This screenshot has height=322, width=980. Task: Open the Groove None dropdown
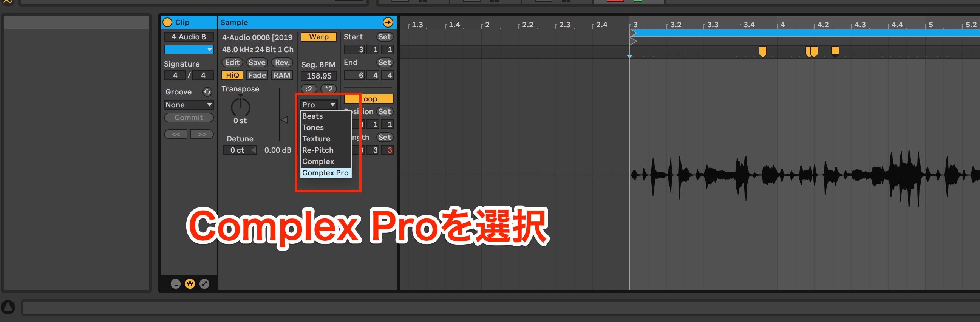coord(189,105)
